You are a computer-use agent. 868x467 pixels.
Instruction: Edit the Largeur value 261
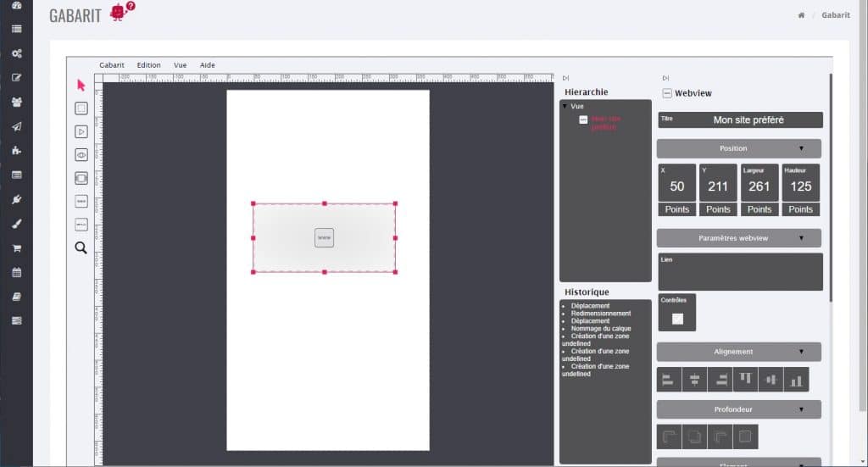click(759, 182)
